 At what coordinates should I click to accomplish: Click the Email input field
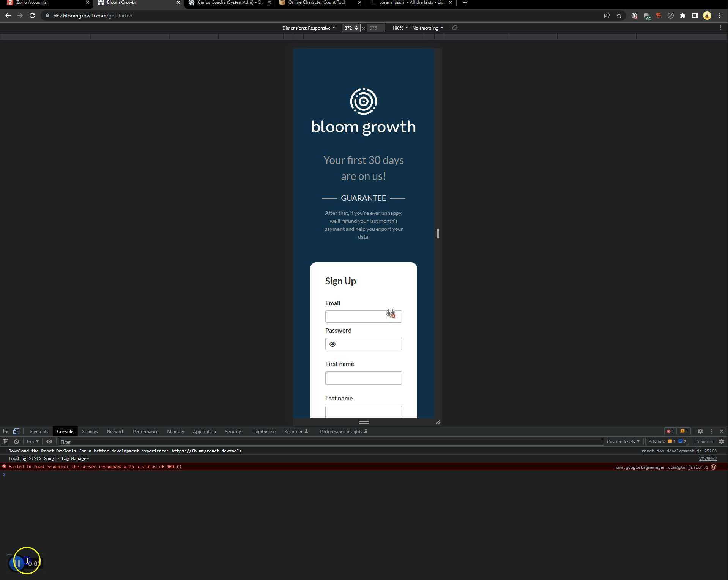pos(355,317)
